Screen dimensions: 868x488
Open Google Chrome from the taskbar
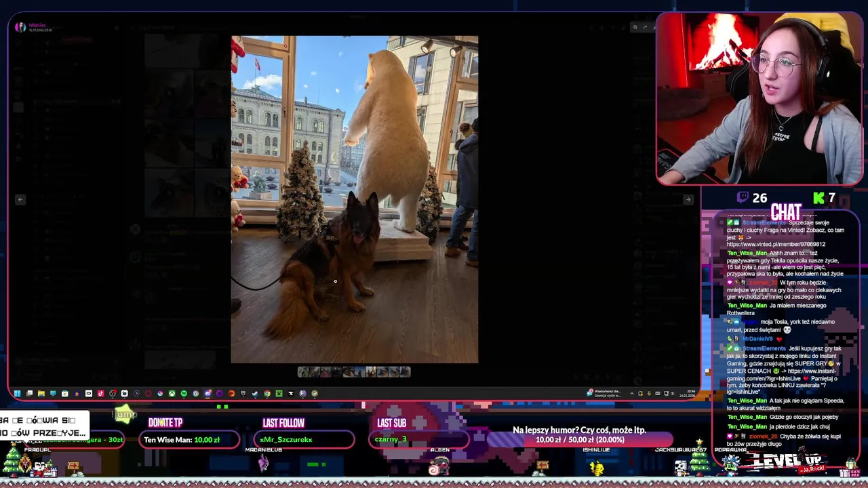267,393
